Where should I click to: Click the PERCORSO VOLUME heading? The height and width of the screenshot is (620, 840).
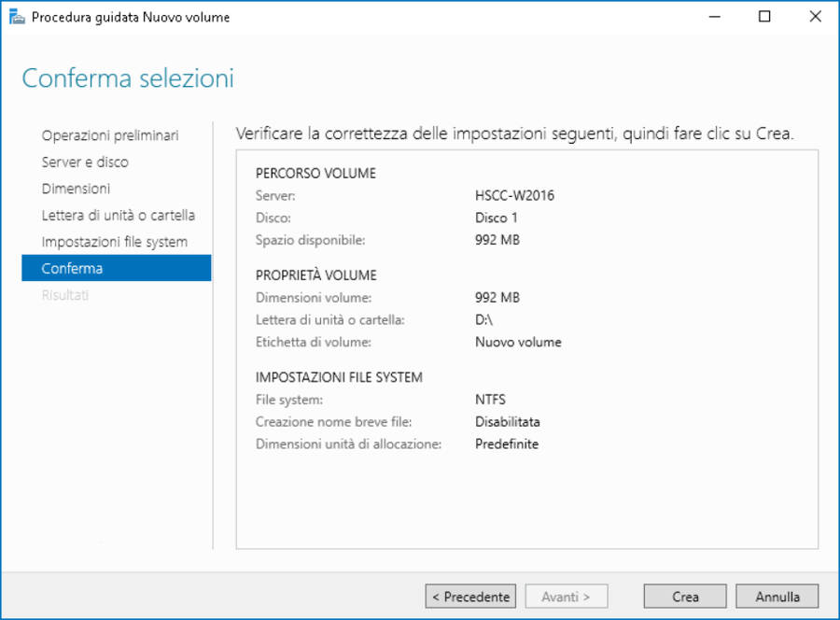click(x=315, y=173)
